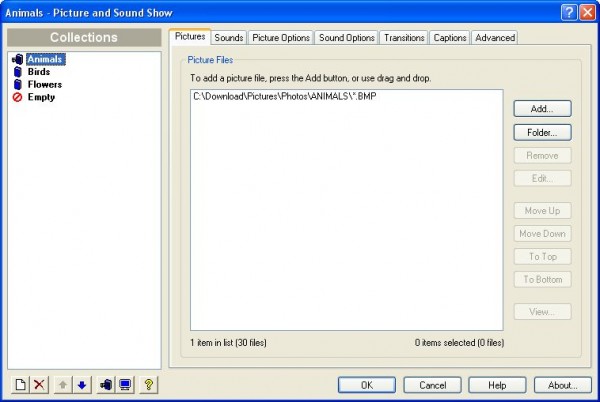Select the Birds collection
This screenshot has height=402, width=600.
pyautogui.click(x=39, y=72)
